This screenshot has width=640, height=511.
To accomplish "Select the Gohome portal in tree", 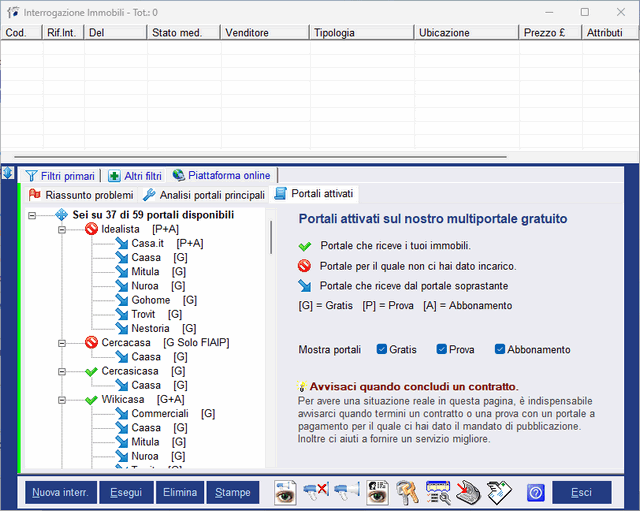I will [x=150, y=300].
